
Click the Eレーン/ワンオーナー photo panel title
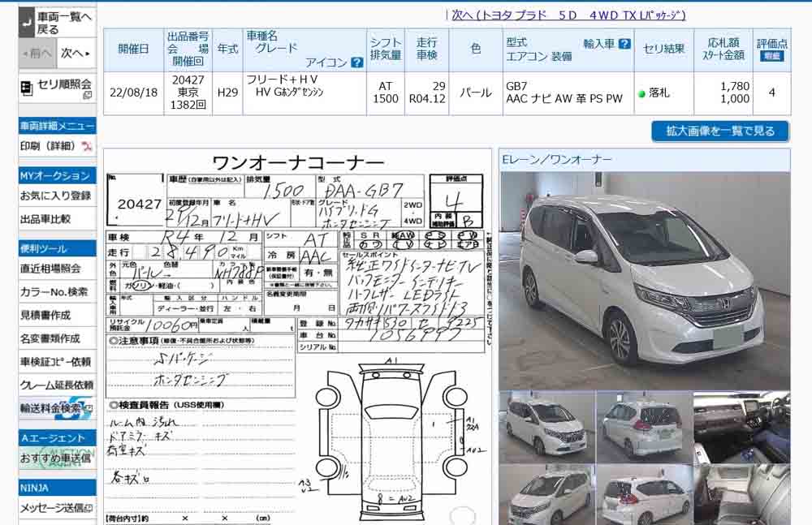(557, 160)
